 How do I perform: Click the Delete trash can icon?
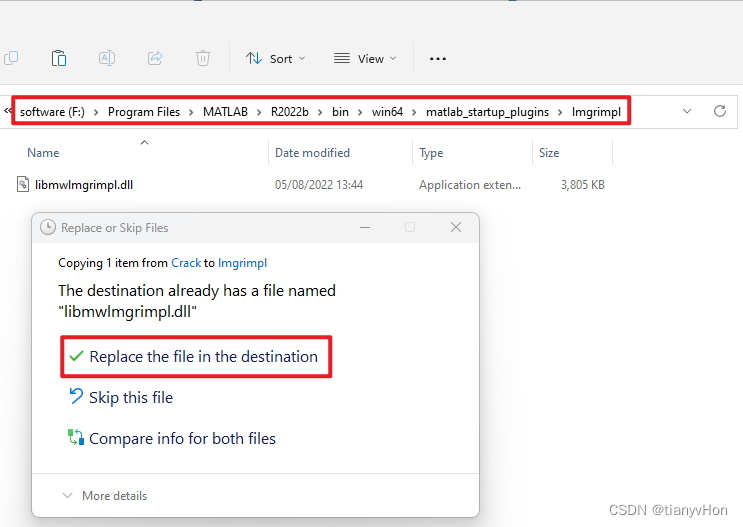tap(203, 58)
